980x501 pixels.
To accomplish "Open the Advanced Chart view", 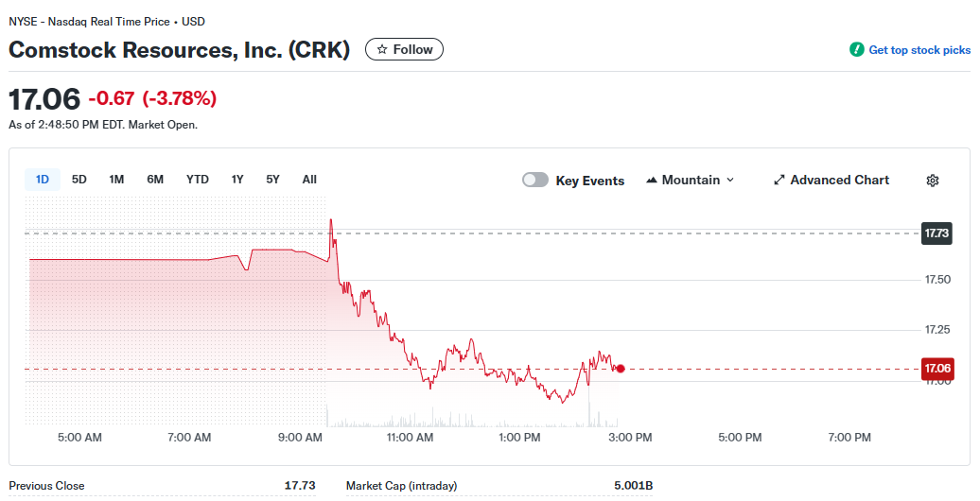I will [831, 180].
